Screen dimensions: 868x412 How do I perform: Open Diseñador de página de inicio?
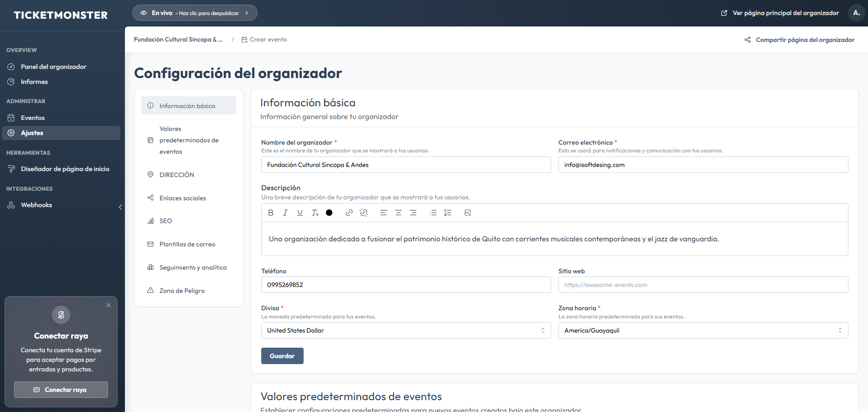click(61, 169)
